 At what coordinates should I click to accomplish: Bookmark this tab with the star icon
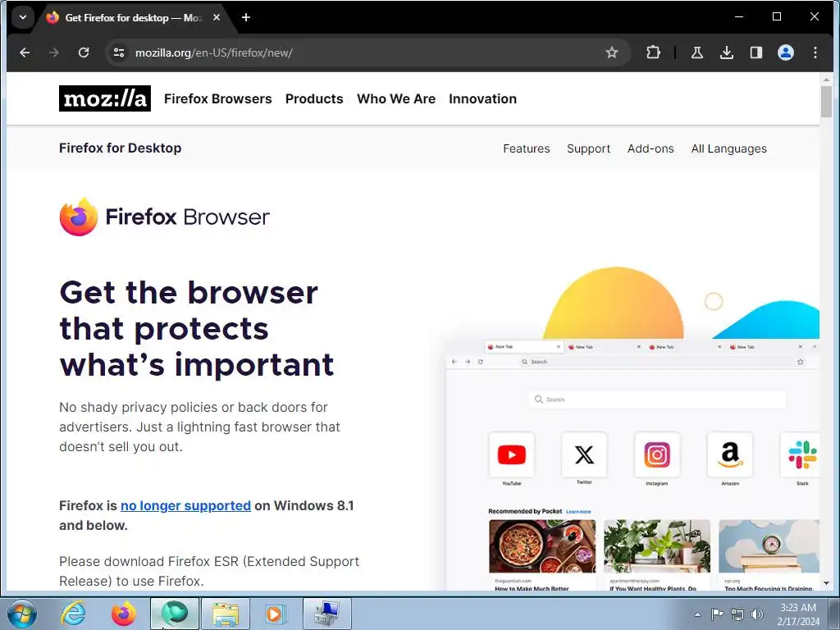click(612, 52)
